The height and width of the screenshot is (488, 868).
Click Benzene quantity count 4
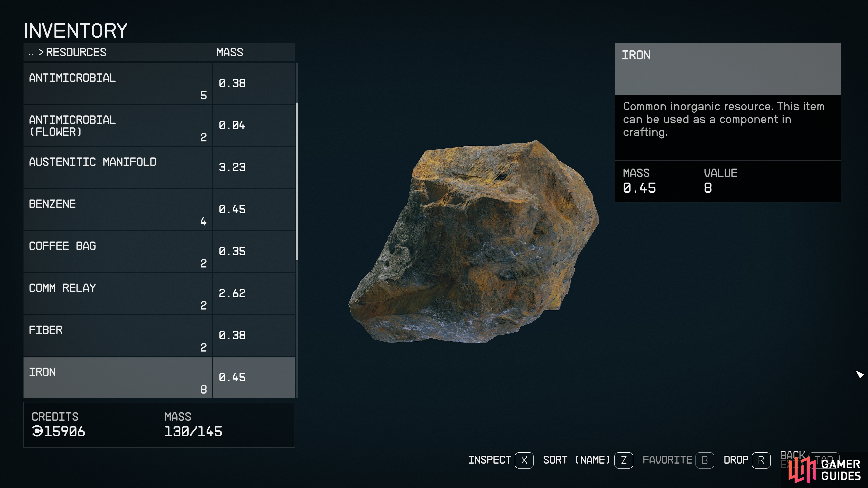click(203, 222)
